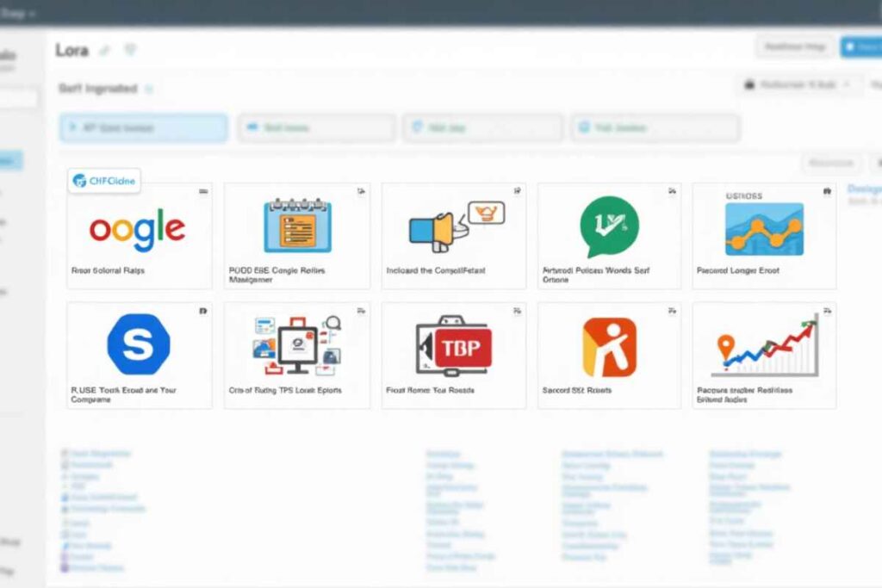Select the blue hexagon S icon
This screenshot has width=882, height=588.
(x=139, y=344)
